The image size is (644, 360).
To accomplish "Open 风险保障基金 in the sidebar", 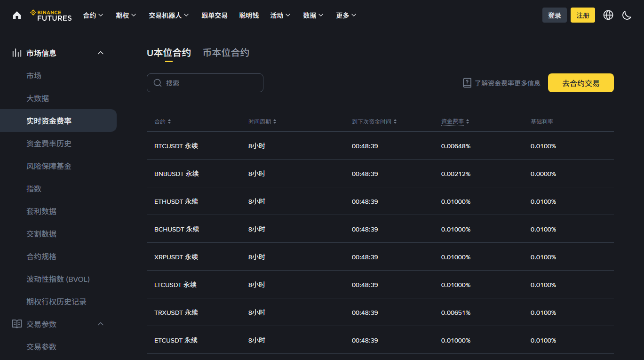I will coord(49,166).
